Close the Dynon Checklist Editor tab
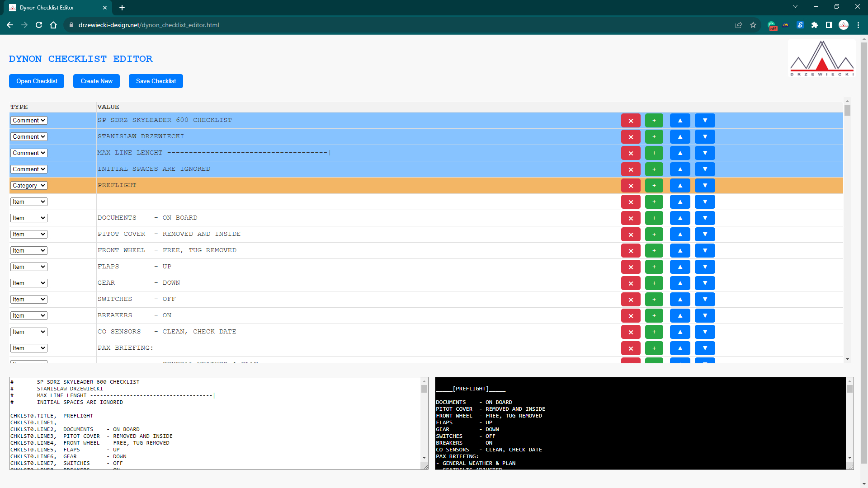 [x=105, y=8]
